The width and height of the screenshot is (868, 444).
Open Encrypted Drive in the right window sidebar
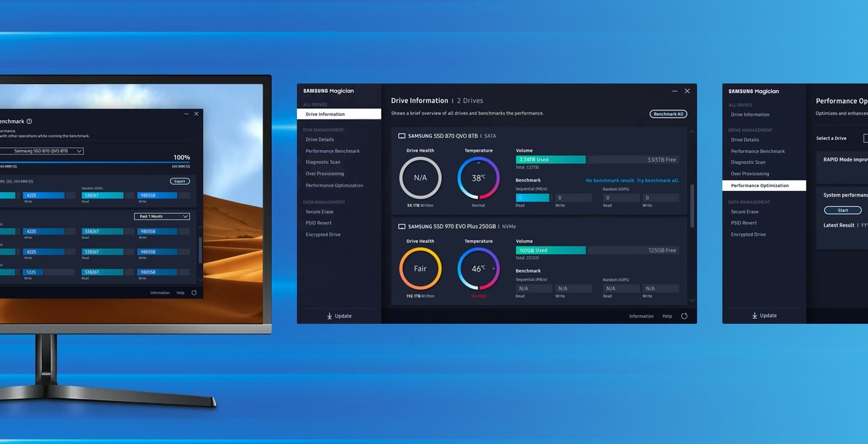(748, 235)
